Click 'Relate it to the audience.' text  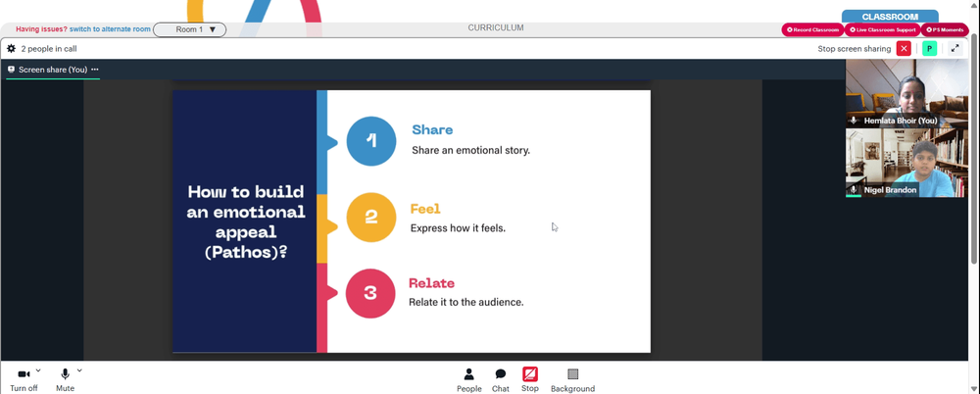click(x=466, y=302)
